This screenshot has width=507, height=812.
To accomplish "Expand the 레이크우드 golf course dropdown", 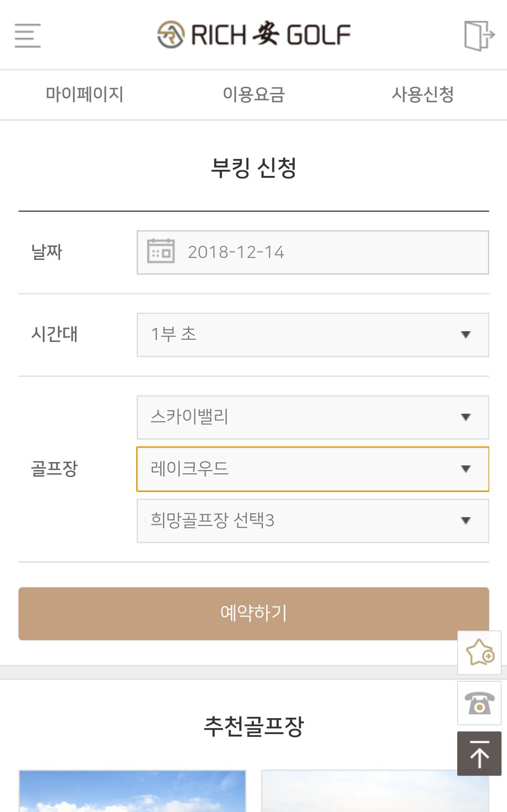I will (x=312, y=469).
